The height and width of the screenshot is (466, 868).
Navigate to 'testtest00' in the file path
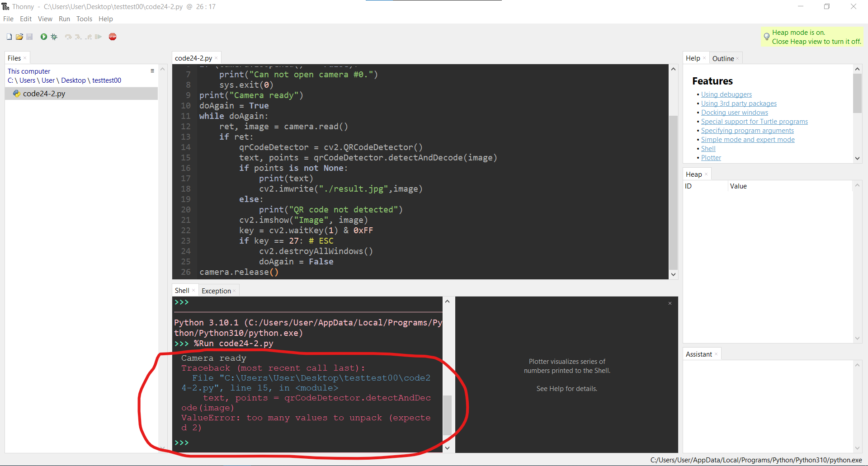tap(107, 80)
